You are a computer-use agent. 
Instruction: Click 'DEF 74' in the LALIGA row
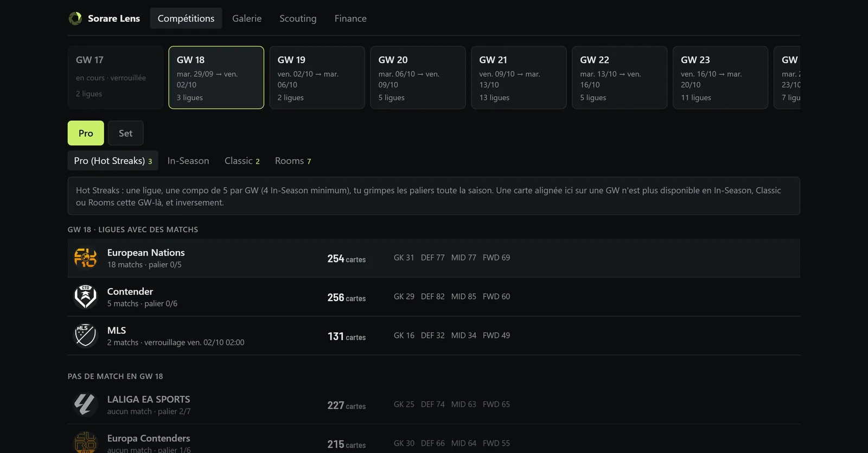(433, 405)
